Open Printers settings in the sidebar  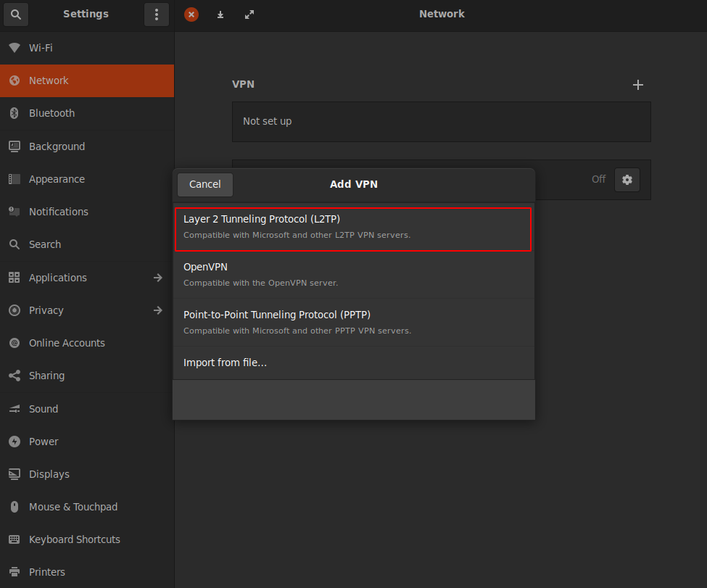[47, 571]
